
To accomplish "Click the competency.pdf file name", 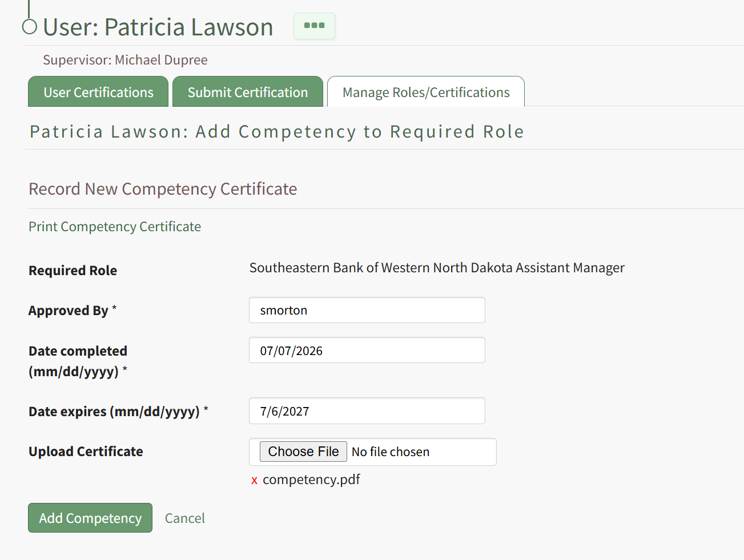I will pos(311,480).
